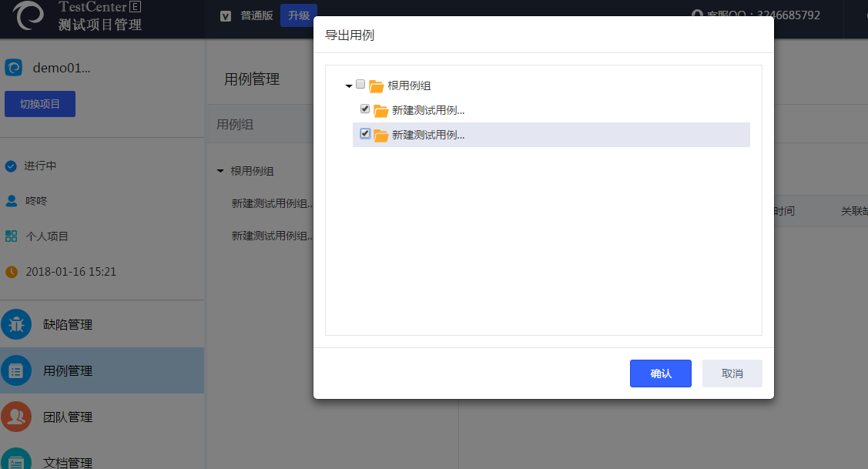Viewport: 868px width, 469px height.
Task: Click the TestCenter logo icon
Action: click(28, 15)
